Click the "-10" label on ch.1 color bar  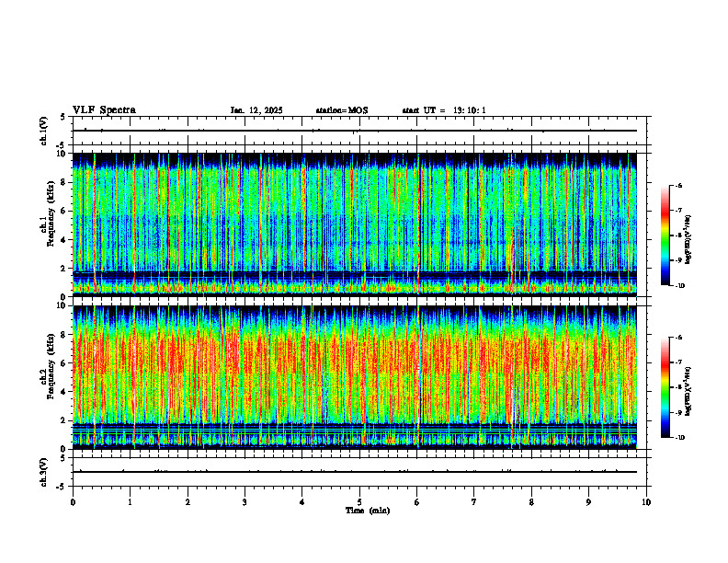(680, 285)
